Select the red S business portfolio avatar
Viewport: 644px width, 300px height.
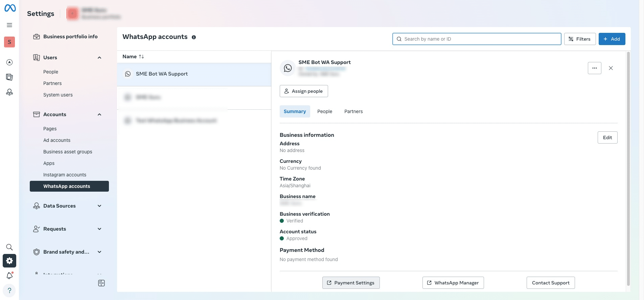[9, 42]
